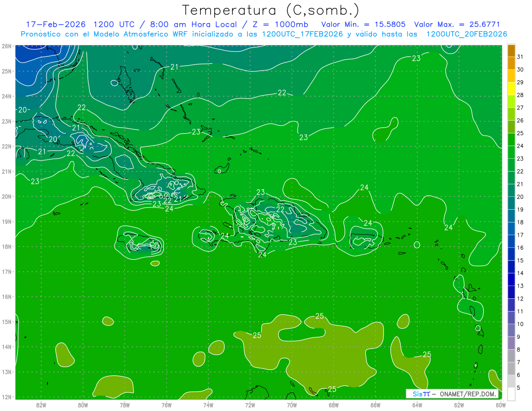The height and width of the screenshot is (411, 532).
Task: Click the "18N" latitude axis label
Action: pyautogui.click(x=6, y=247)
